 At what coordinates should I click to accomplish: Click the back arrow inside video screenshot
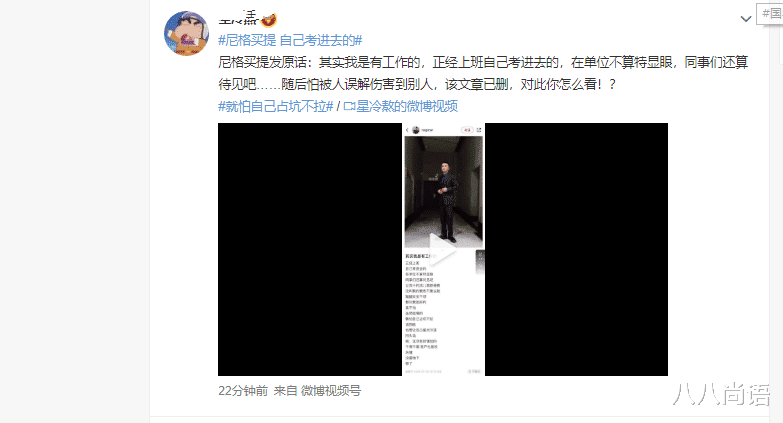click(x=407, y=130)
